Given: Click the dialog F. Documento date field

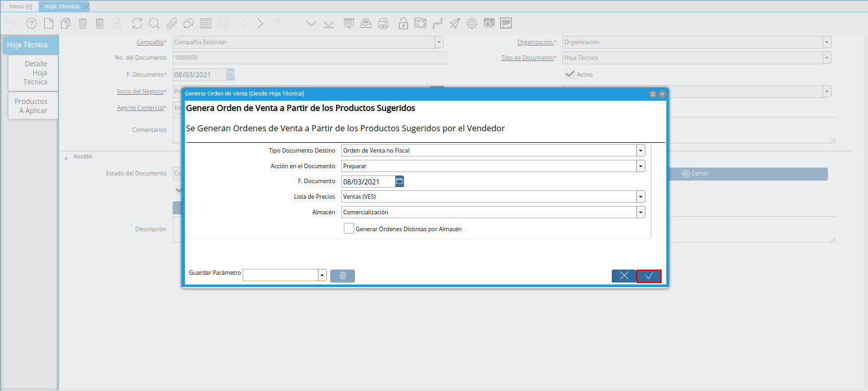Looking at the screenshot, I should pyautogui.click(x=368, y=181).
